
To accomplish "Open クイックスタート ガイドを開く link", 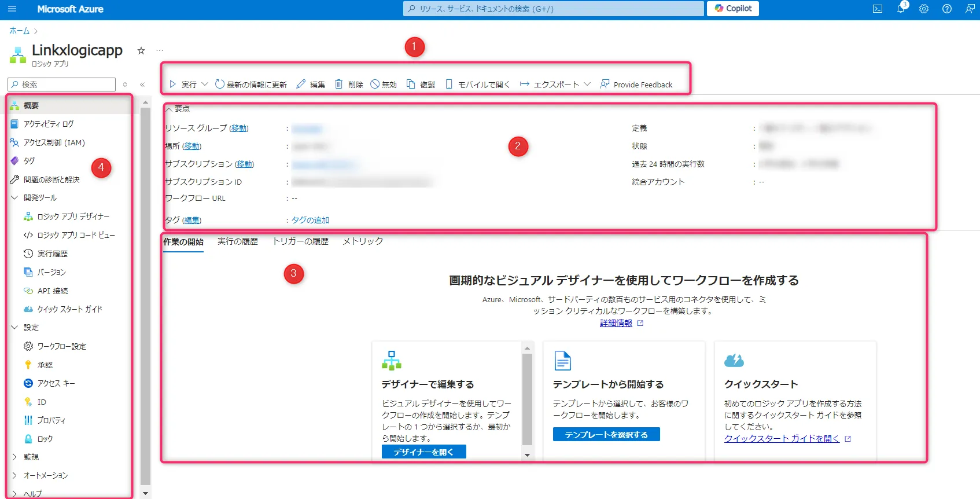I will coord(782,439).
